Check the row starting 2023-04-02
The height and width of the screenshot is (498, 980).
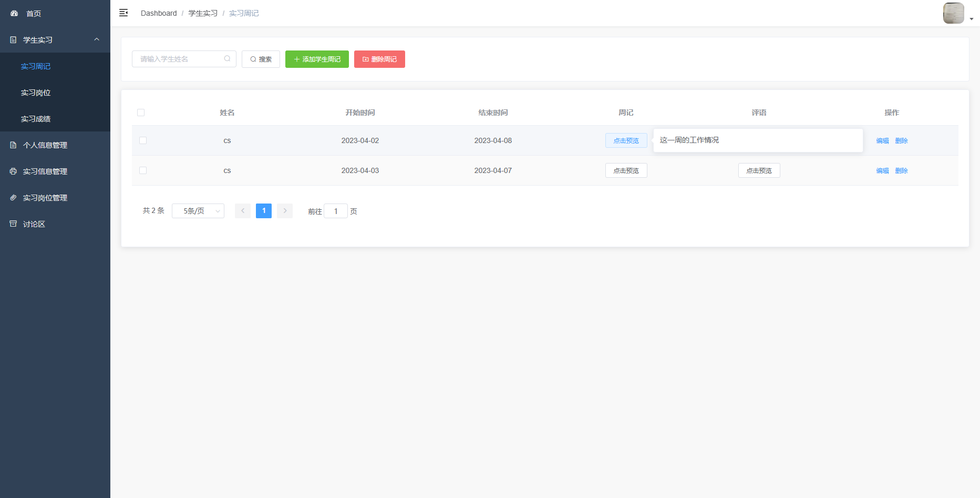click(143, 140)
